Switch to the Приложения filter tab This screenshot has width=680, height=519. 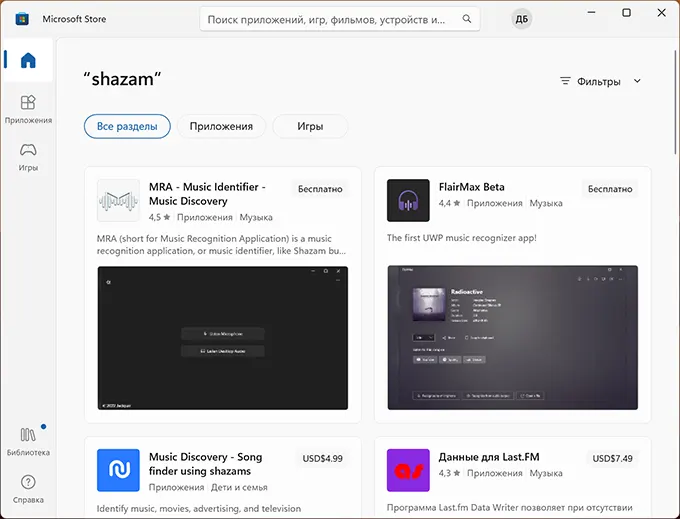pyautogui.click(x=221, y=126)
